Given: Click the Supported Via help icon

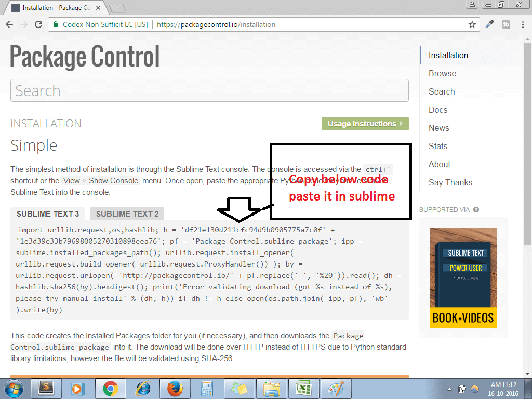Looking at the screenshot, I should (476, 210).
